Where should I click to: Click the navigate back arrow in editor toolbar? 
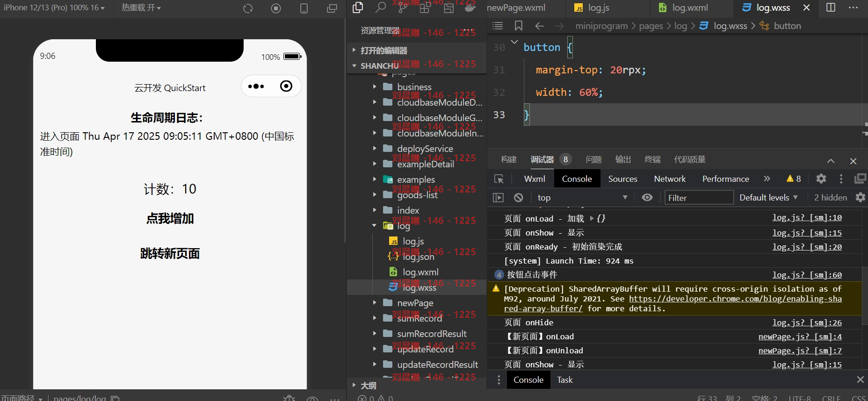539,26
